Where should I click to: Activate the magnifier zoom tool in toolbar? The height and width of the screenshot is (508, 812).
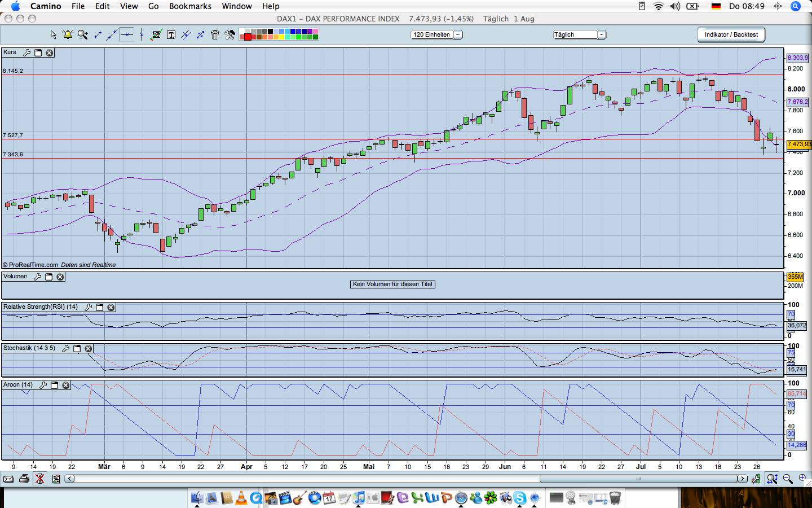coord(83,35)
